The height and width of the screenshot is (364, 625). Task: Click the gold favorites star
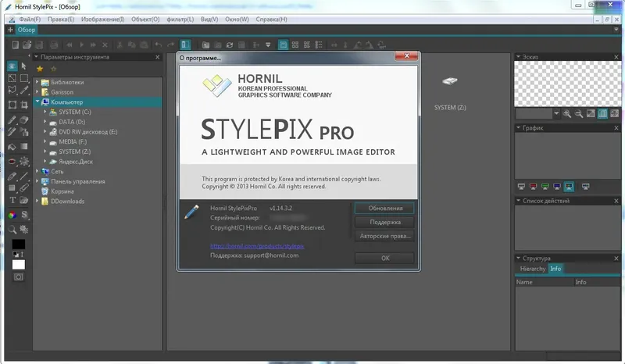pos(40,69)
